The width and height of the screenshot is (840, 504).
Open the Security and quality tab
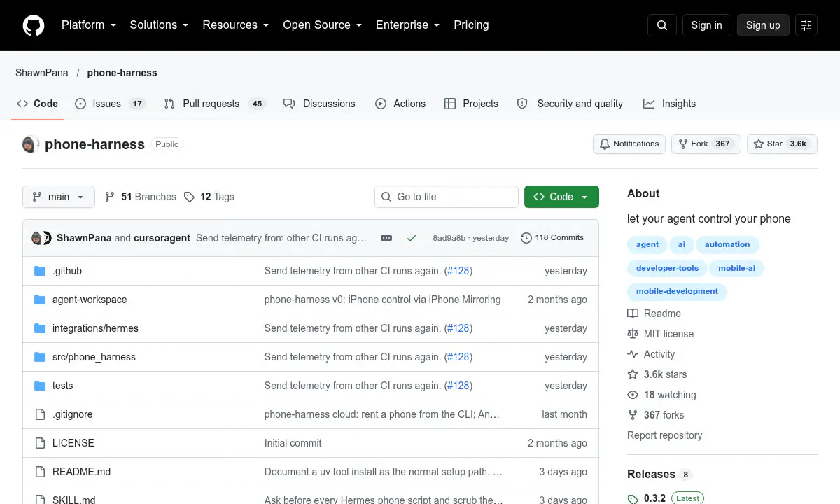click(570, 104)
